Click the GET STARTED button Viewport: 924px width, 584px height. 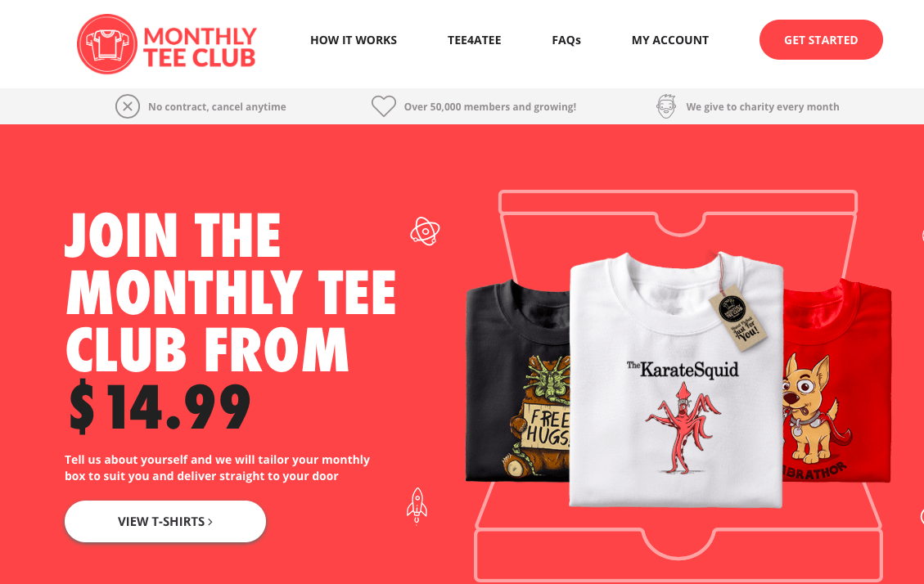click(x=821, y=39)
